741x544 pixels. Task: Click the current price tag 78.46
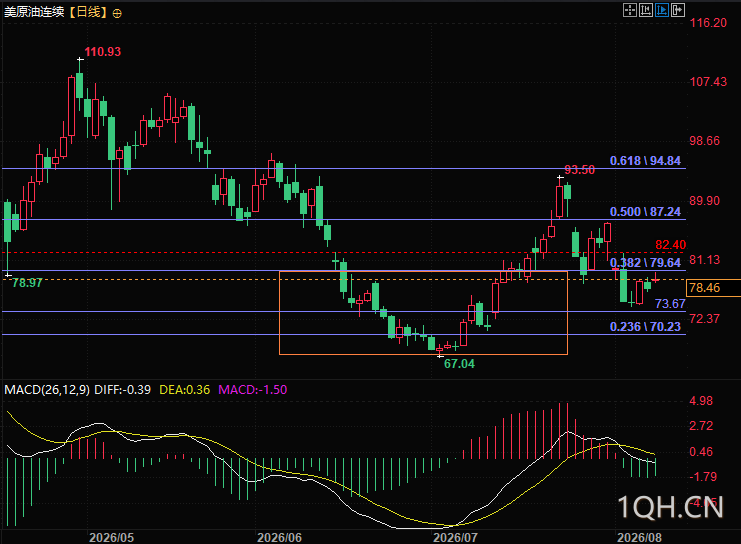(713, 288)
